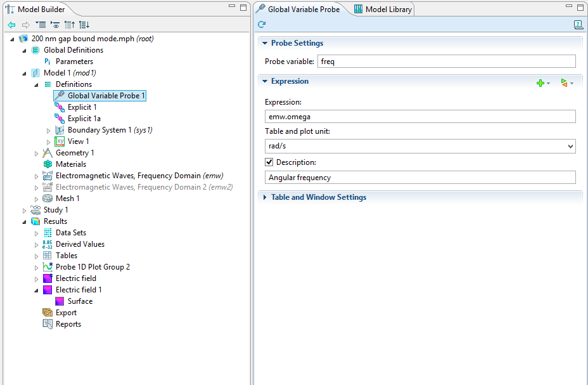Select the Parameters node in tree

point(73,62)
